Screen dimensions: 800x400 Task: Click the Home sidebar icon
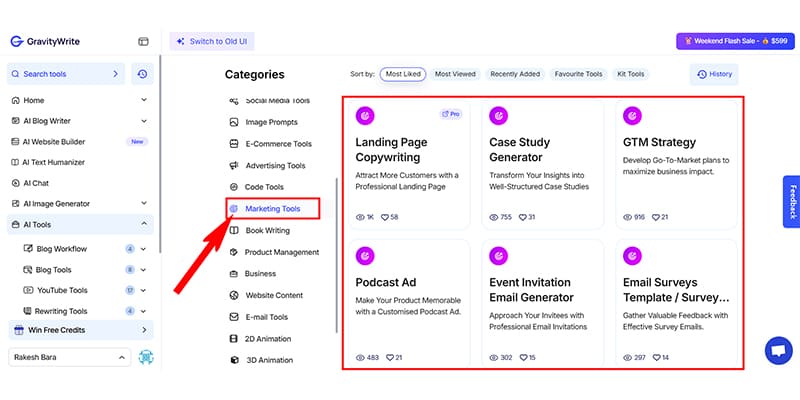coord(15,101)
